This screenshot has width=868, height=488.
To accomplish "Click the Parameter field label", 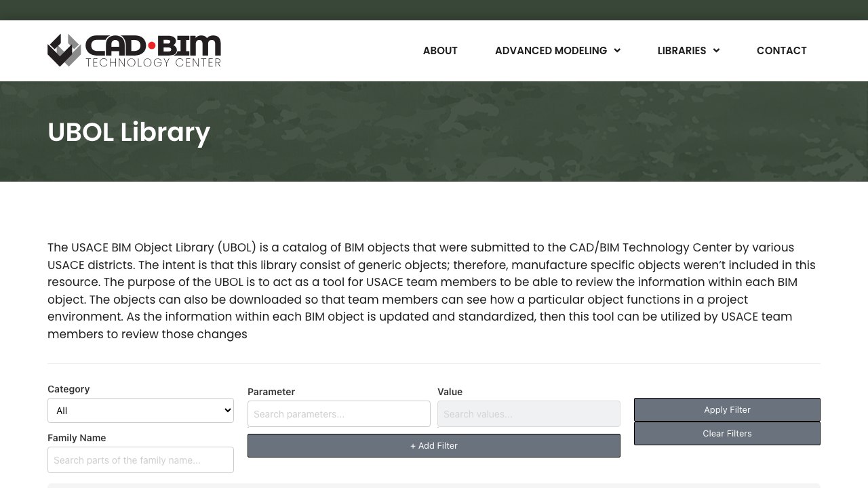I will pyautogui.click(x=271, y=392).
